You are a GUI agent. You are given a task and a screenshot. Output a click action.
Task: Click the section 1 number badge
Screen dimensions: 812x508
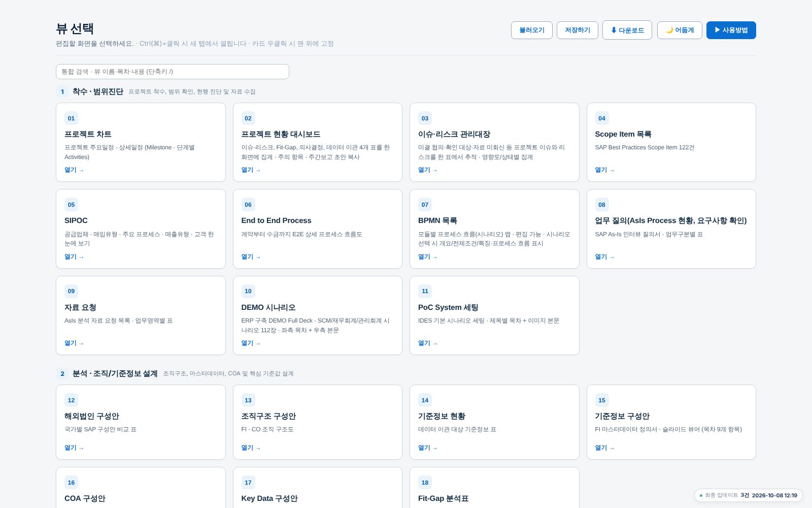click(x=62, y=92)
